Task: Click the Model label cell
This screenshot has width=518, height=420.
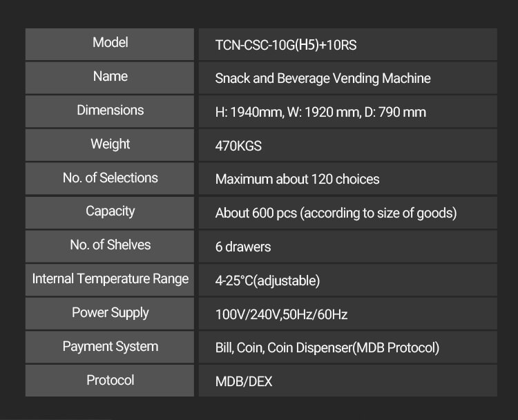Action: coord(110,43)
